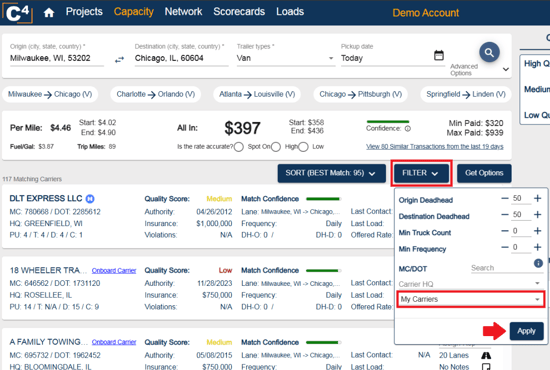The width and height of the screenshot is (550, 370).
Task: Open the pickup date calendar icon
Action: (x=438, y=55)
